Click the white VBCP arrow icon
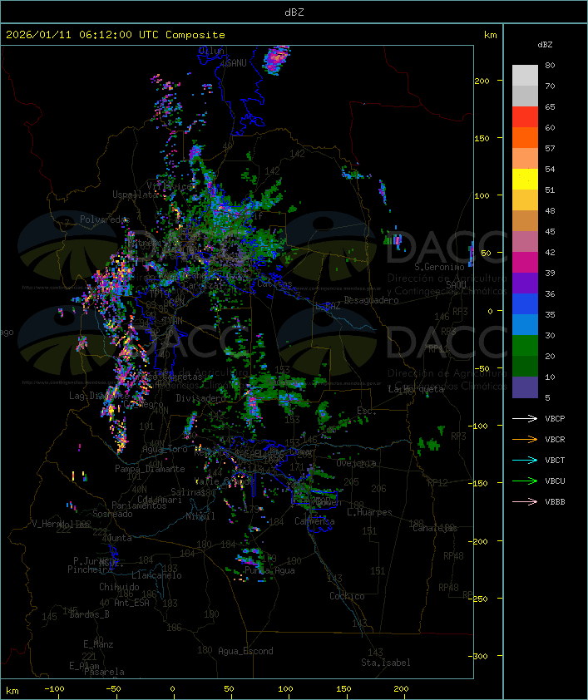Screen dimensions: 588x700 pos(525,418)
